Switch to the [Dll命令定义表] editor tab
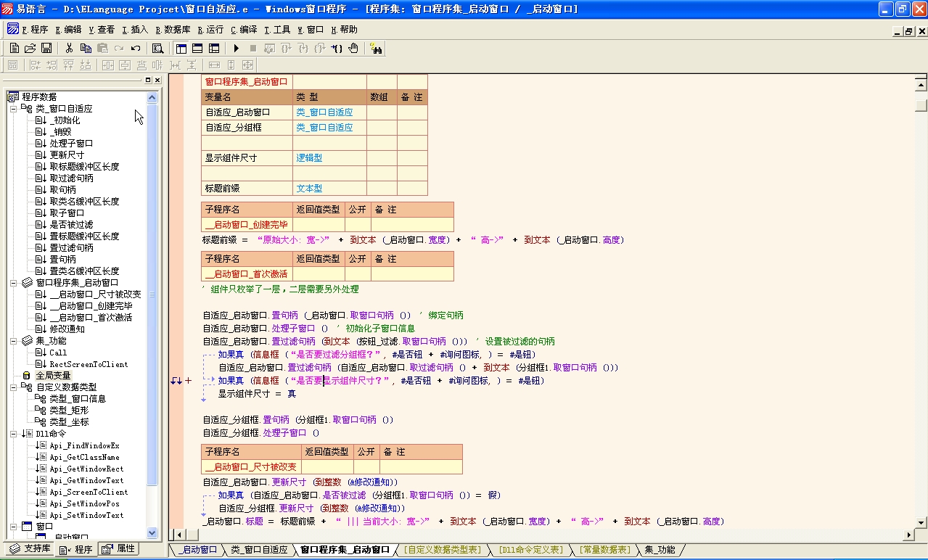 click(x=530, y=550)
